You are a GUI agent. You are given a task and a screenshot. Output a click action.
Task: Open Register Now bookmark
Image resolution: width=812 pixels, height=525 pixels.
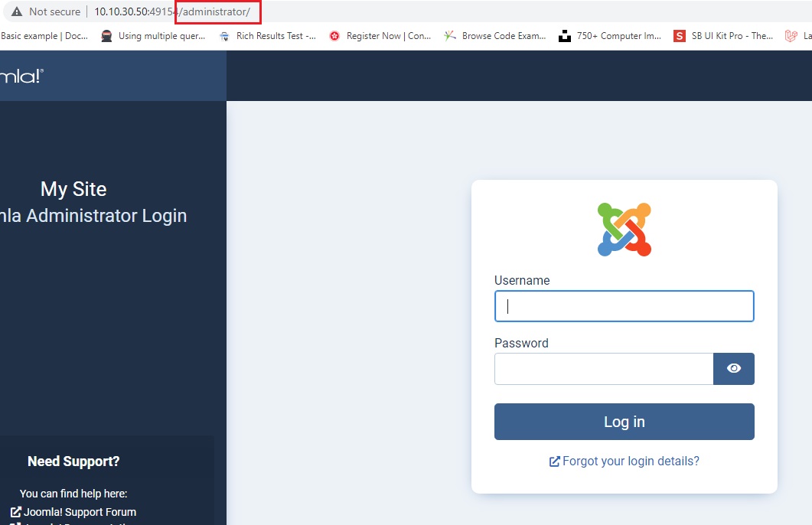pyautogui.click(x=380, y=36)
